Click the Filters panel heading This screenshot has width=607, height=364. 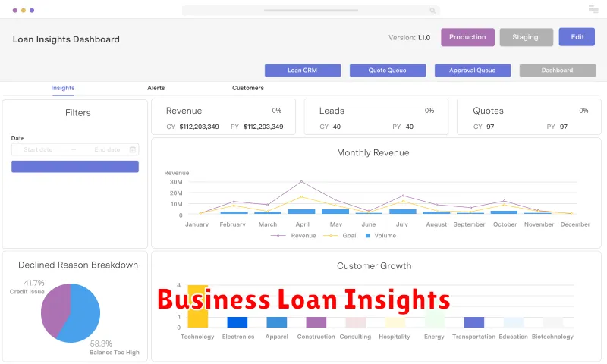[78, 113]
